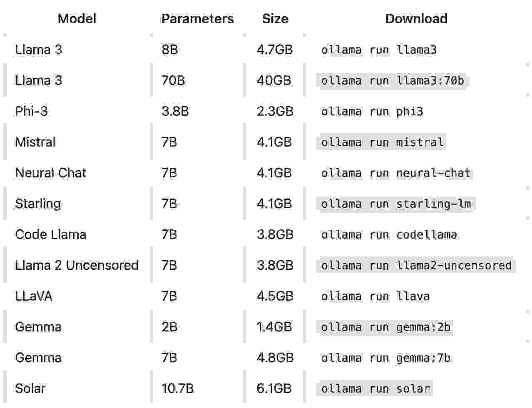
Task: Click the 'ollama run gemma:7b' command
Action: [x=385, y=358]
